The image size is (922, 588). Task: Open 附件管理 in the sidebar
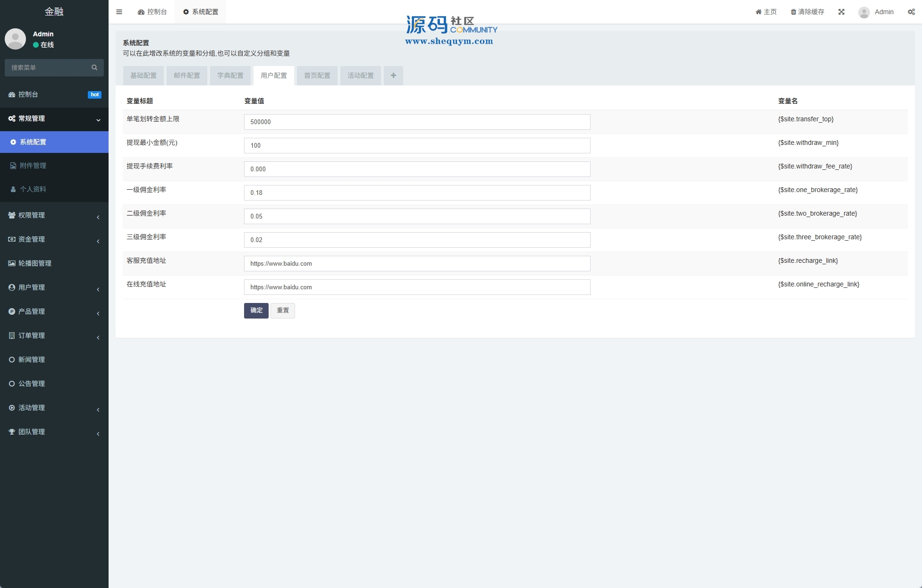(33, 166)
